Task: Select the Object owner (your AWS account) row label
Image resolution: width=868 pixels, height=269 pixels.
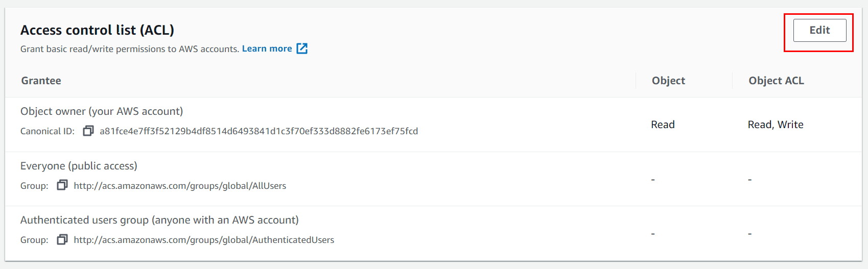Action: (102, 111)
